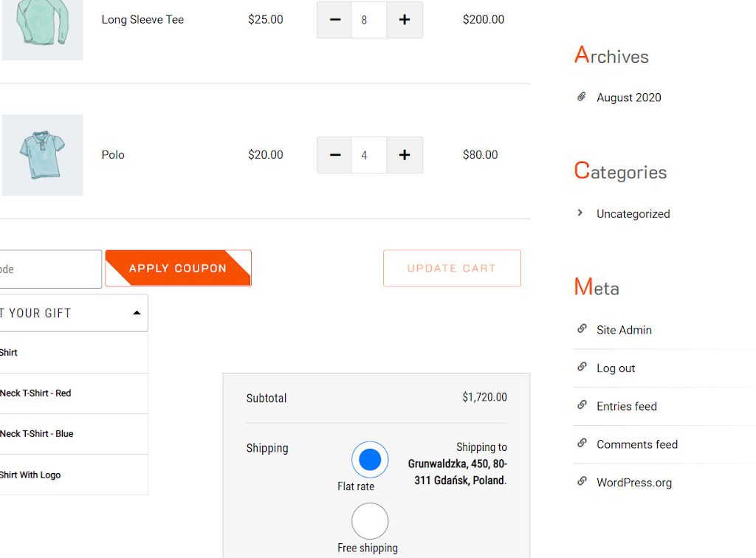Screen dimensions: 756x558
Task: Click the paperclip icon beside August 2020
Action: tap(582, 97)
